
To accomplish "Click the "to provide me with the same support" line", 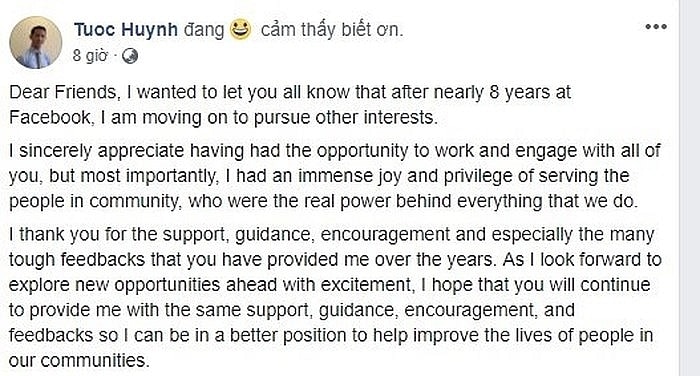I will 292,310.
